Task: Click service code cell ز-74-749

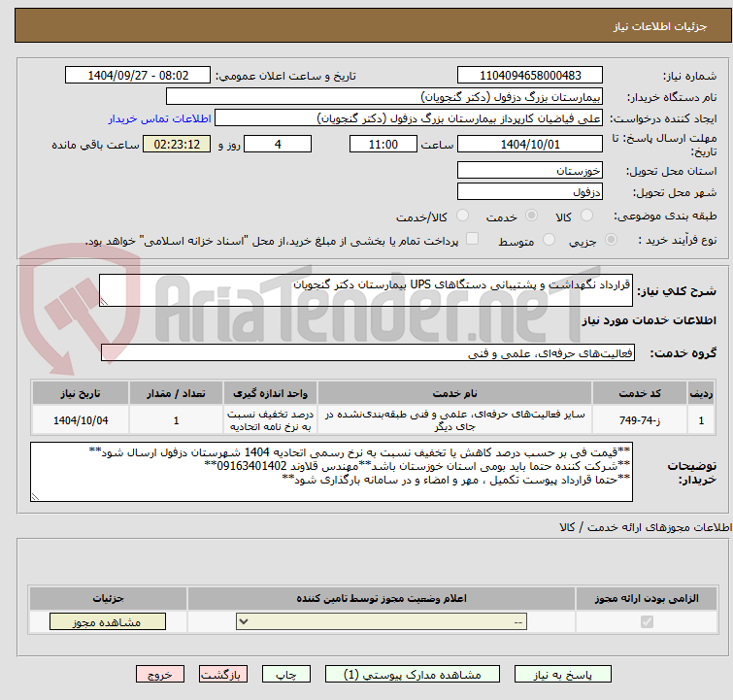Action: [640, 420]
